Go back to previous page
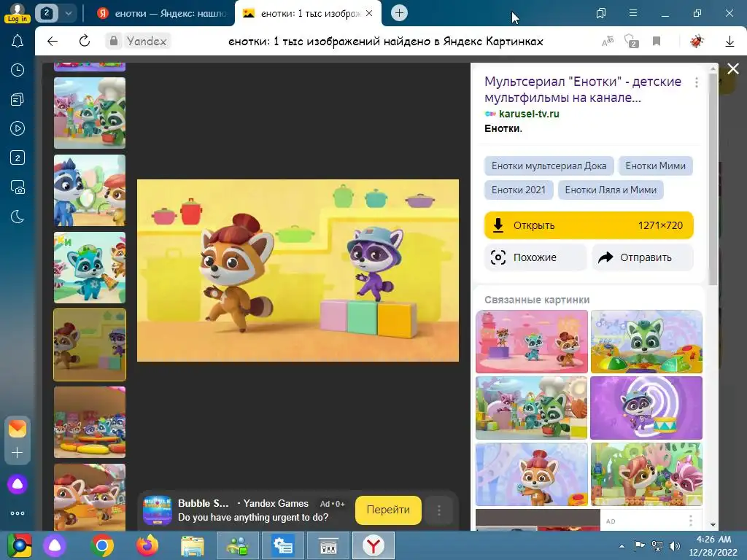Screen dimensions: 747x560 pos(53,41)
